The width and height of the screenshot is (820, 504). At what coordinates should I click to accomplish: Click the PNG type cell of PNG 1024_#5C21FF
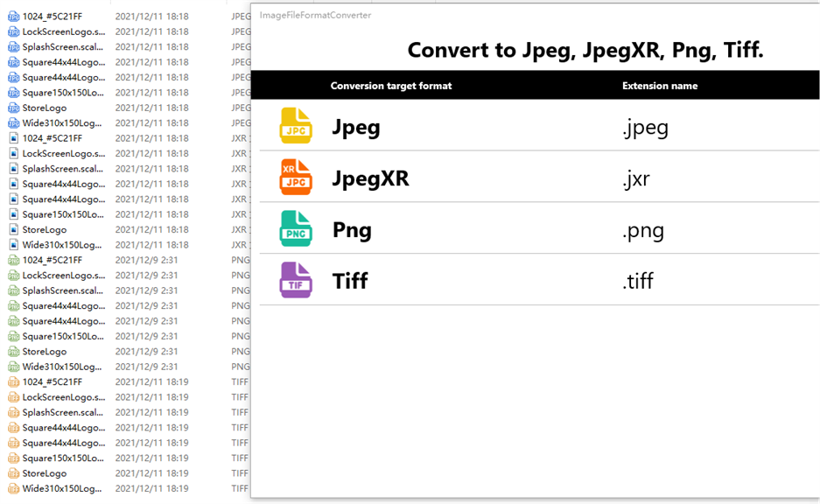(x=241, y=261)
